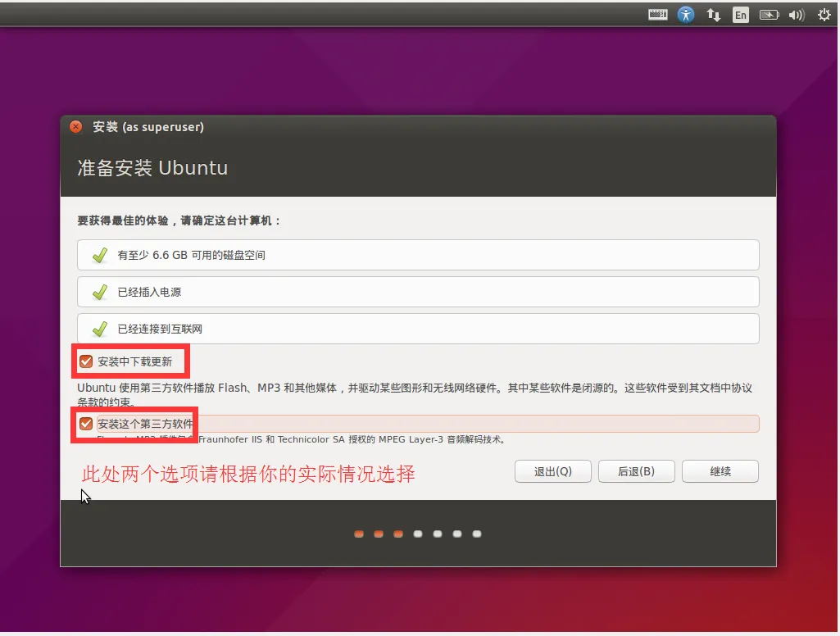The width and height of the screenshot is (840, 636).
Task: Click green checkmark beside 6.6 GB disk space
Action: click(x=99, y=255)
